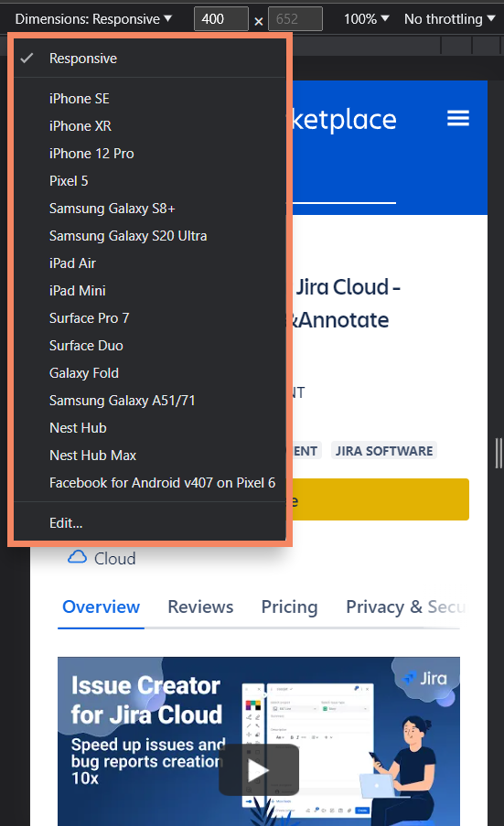Viewport: 504px width, 826px height.
Task: Play the Issue Creator video
Action: 259,770
